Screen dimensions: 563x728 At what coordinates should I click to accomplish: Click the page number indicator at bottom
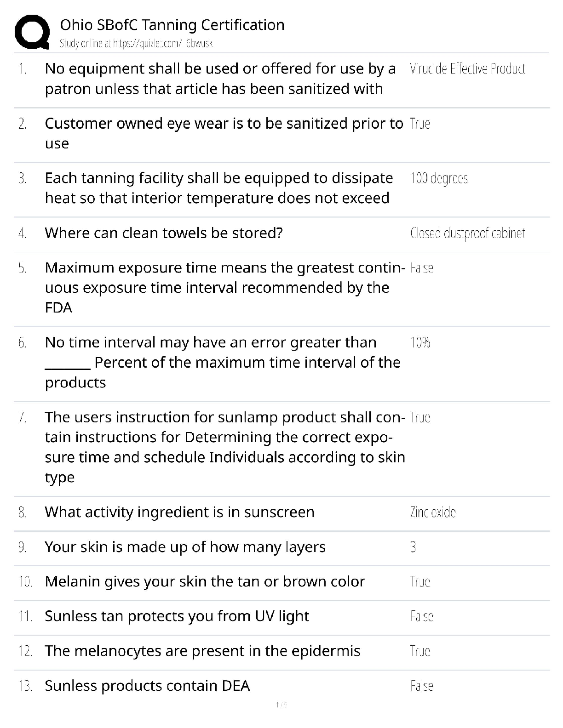(x=281, y=705)
